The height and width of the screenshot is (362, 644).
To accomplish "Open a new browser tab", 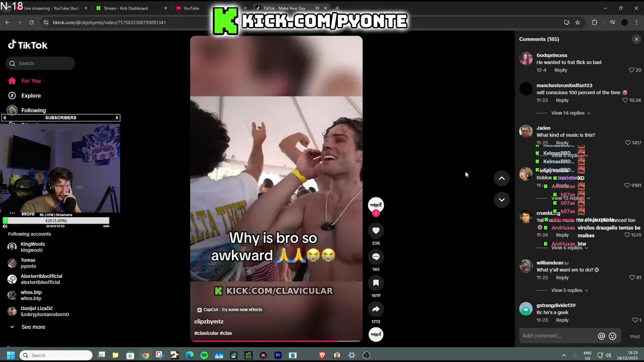I will pyautogui.click(x=337, y=8).
